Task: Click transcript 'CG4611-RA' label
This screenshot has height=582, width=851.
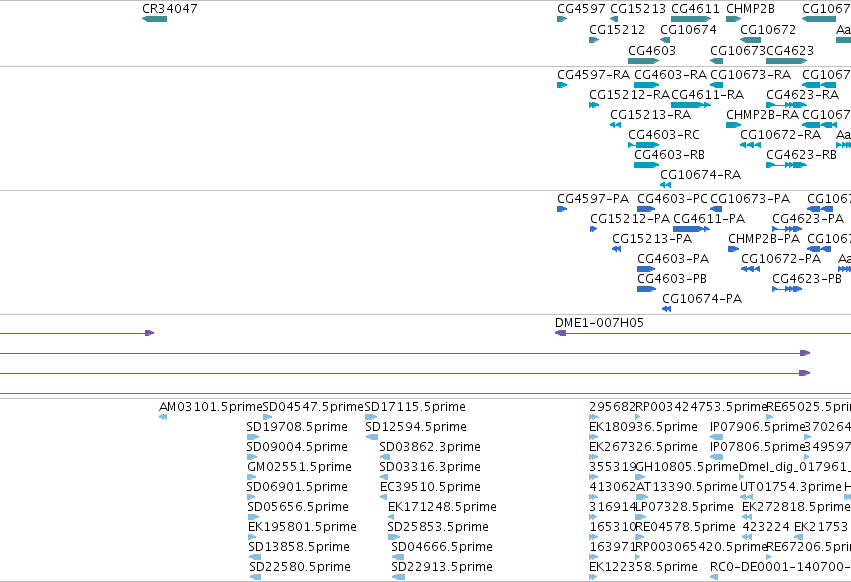Action: 708,94
